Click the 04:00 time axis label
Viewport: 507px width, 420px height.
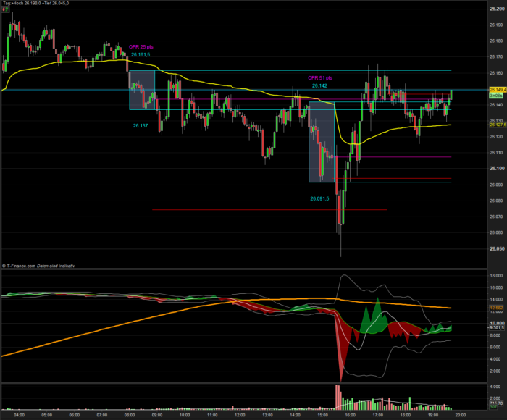click(19, 415)
